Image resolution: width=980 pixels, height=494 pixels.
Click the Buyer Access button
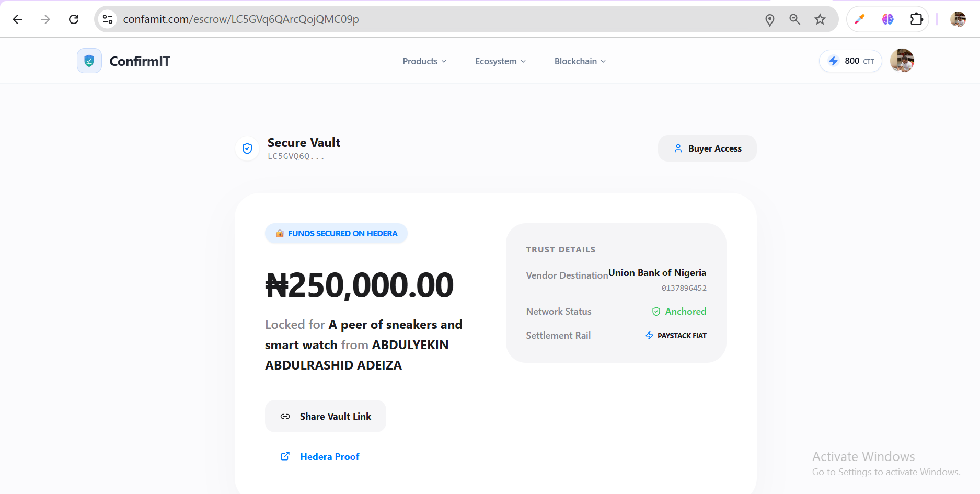coord(707,148)
